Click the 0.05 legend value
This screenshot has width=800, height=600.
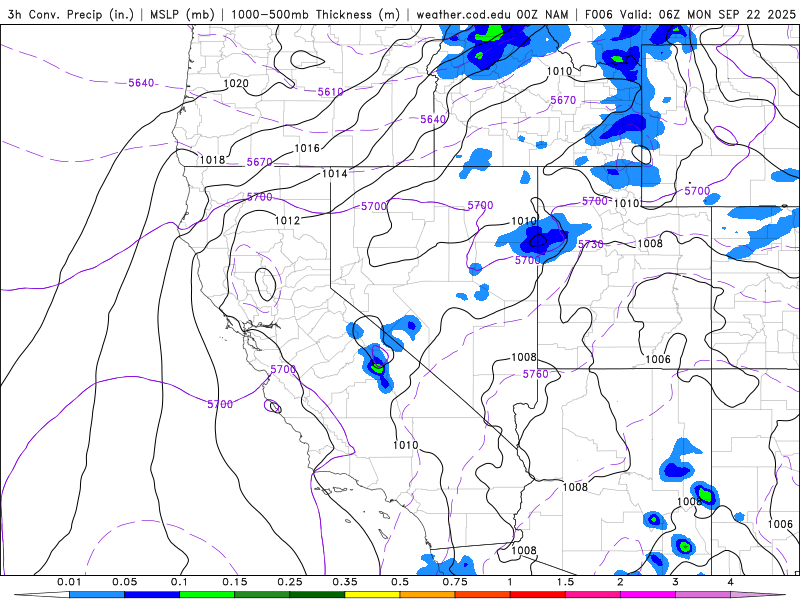point(124,582)
